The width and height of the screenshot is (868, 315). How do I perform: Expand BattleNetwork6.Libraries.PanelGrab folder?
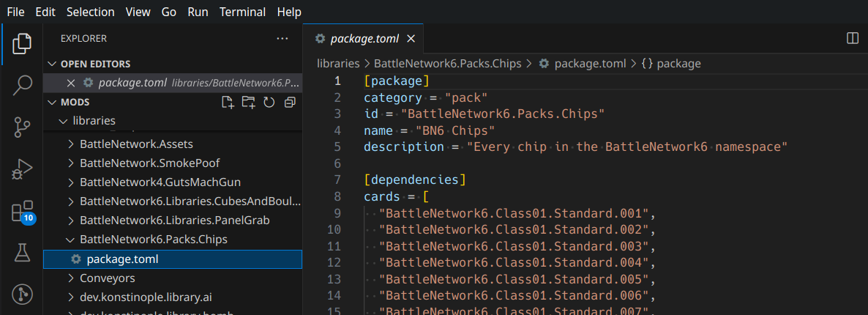(x=70, y=220)
